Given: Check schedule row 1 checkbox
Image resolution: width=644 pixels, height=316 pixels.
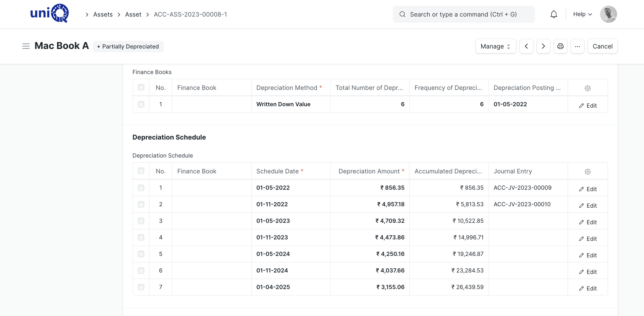Looking at the screenshot, I should [x=141, y=188].
